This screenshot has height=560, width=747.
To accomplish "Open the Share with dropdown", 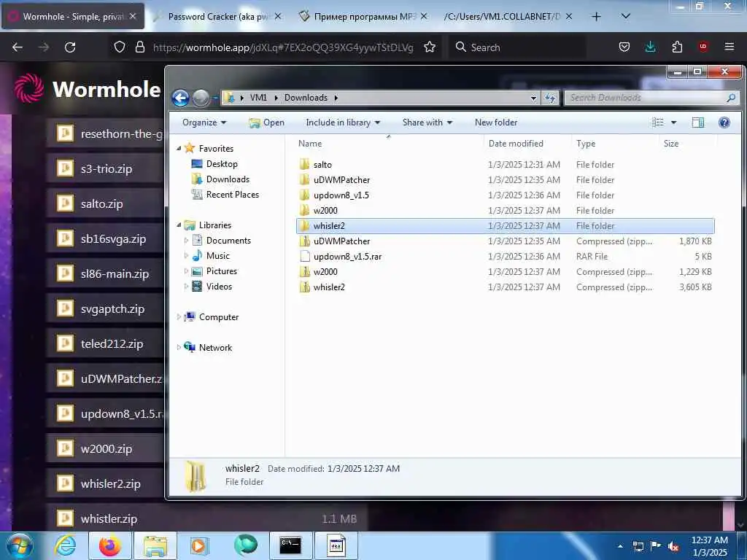I will tap(427, 122).
